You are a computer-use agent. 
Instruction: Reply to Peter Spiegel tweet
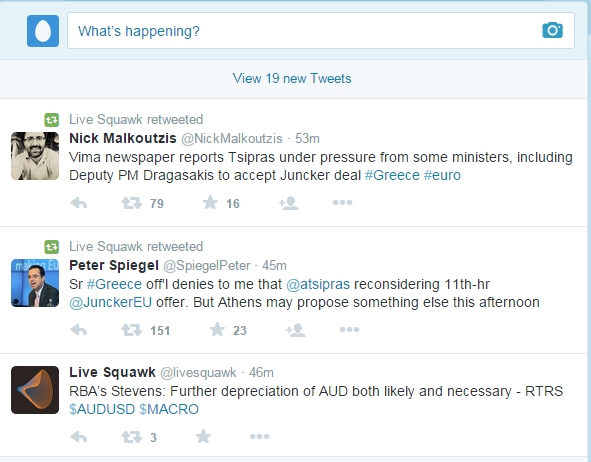[x=79, y=330]
